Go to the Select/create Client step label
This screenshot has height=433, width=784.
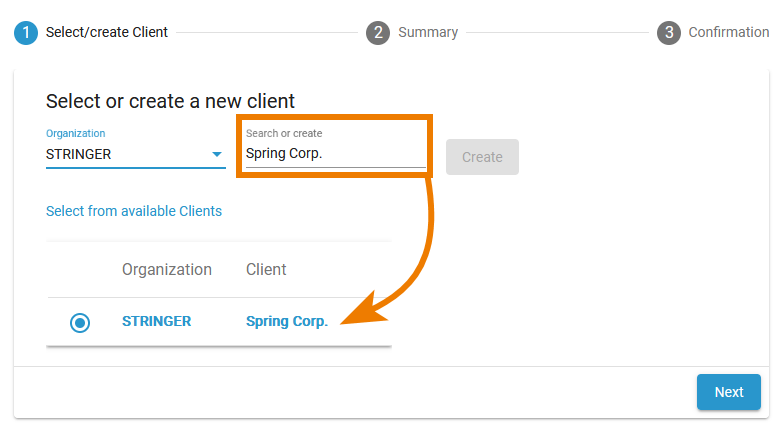[x=107, y=32]
